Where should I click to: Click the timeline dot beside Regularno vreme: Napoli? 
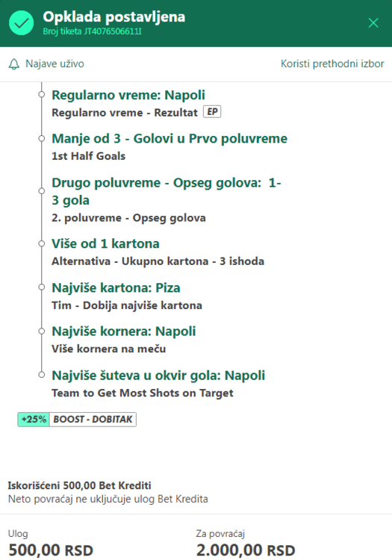42,94
